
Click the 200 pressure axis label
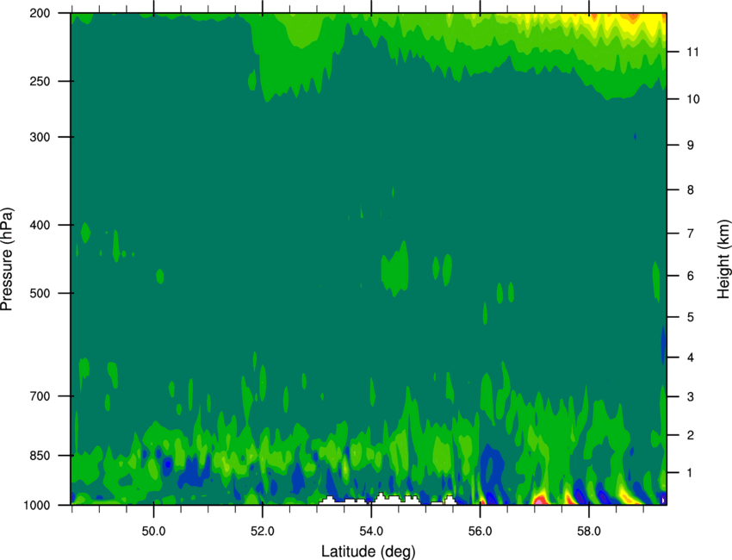point(40,13)
